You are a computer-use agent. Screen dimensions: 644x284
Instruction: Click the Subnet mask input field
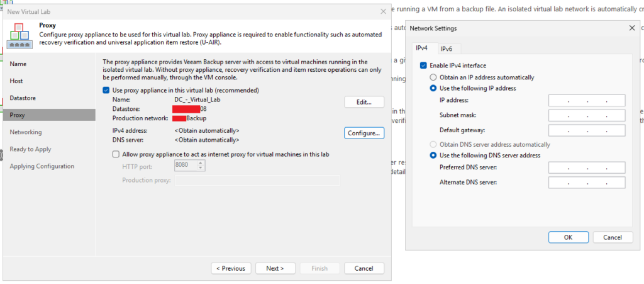[586, 116]
